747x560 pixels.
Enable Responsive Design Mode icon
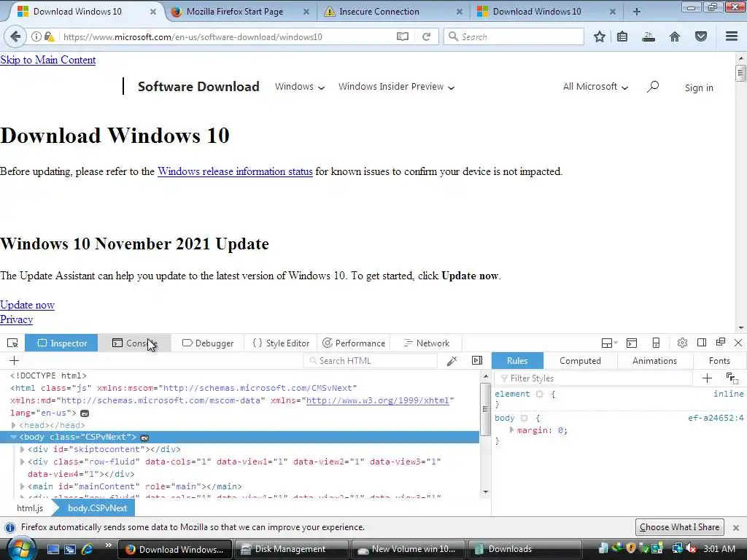[x=656, y=343]
